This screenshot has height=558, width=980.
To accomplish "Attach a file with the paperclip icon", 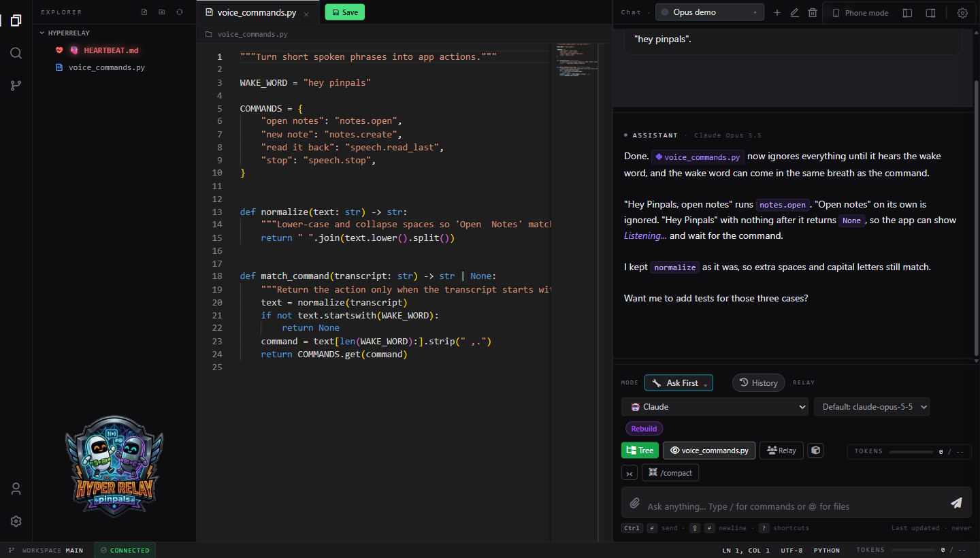I will coord(635,503).
